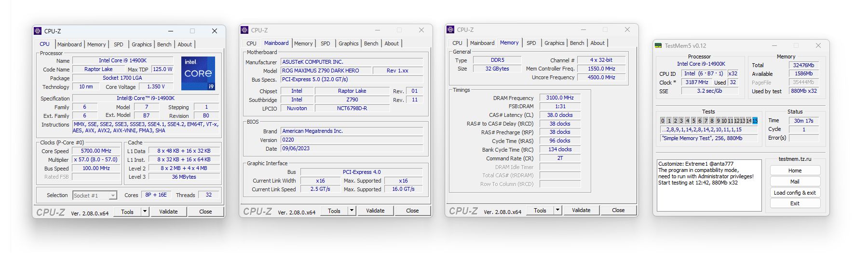
Task: Open Bench tab in the CPU window
Action: click(x=164, y=44)
